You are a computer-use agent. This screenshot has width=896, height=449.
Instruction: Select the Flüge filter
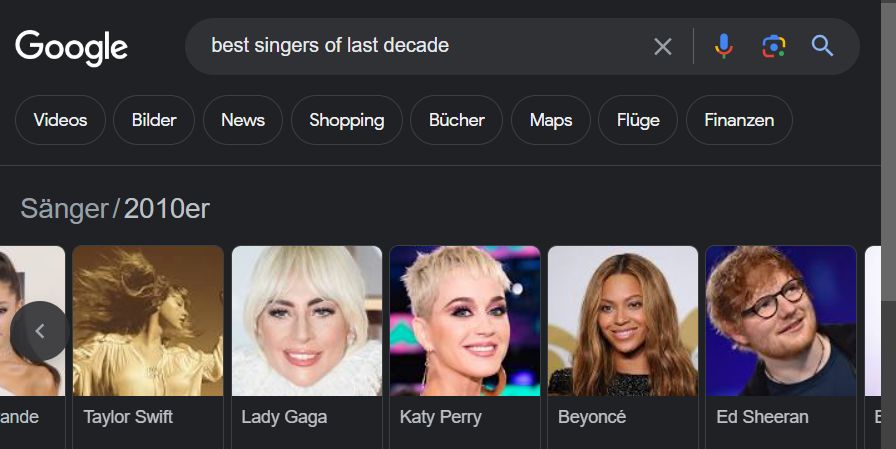coord(638,120)
